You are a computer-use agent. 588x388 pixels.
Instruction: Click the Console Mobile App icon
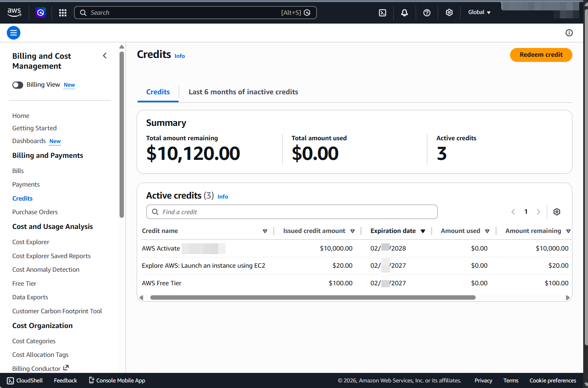(x=91, y=380)
